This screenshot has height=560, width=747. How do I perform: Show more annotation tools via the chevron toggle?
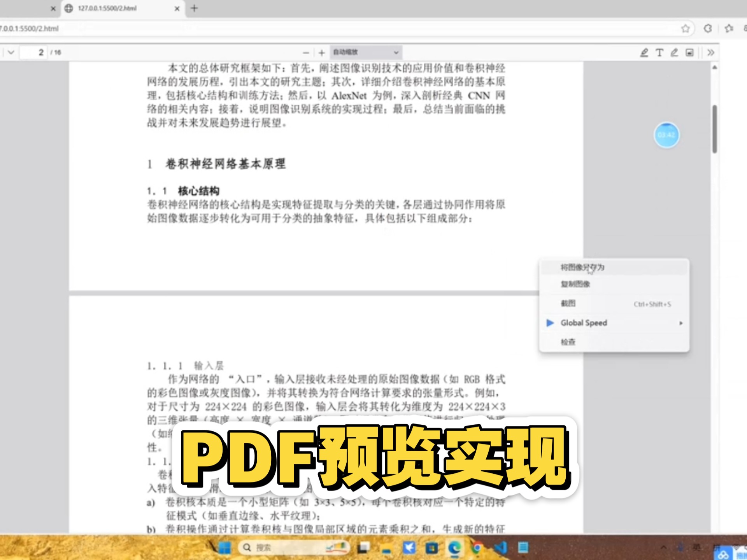[711, 52]
